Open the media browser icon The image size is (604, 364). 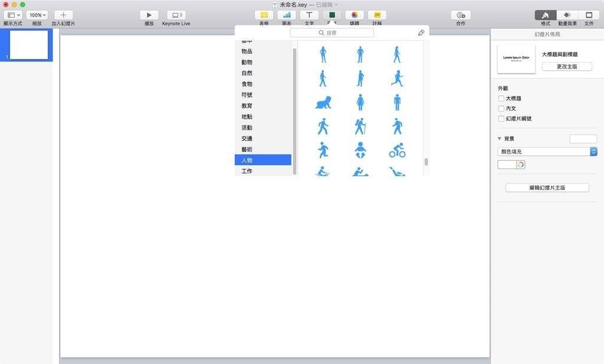pyautogui.click(x=354, y=15)
